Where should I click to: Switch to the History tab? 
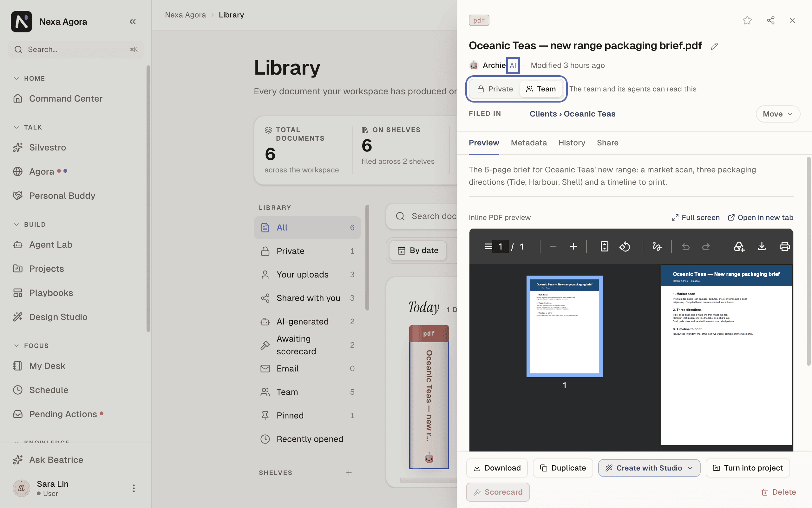point(572,143)
